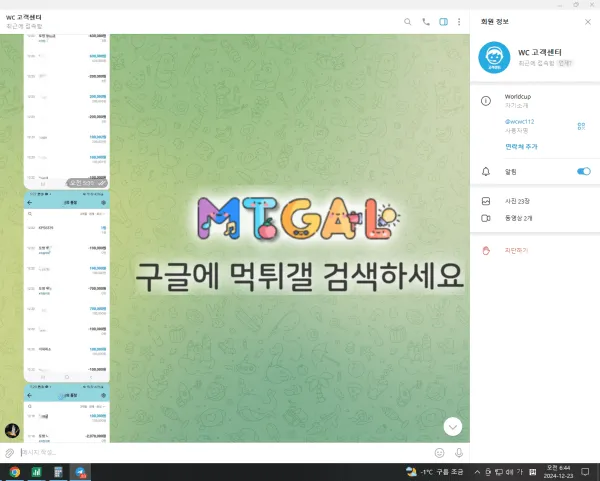Screen dimensions: 600x481
Task: Show the QR code icon next to the username
Action: point(581,126)
